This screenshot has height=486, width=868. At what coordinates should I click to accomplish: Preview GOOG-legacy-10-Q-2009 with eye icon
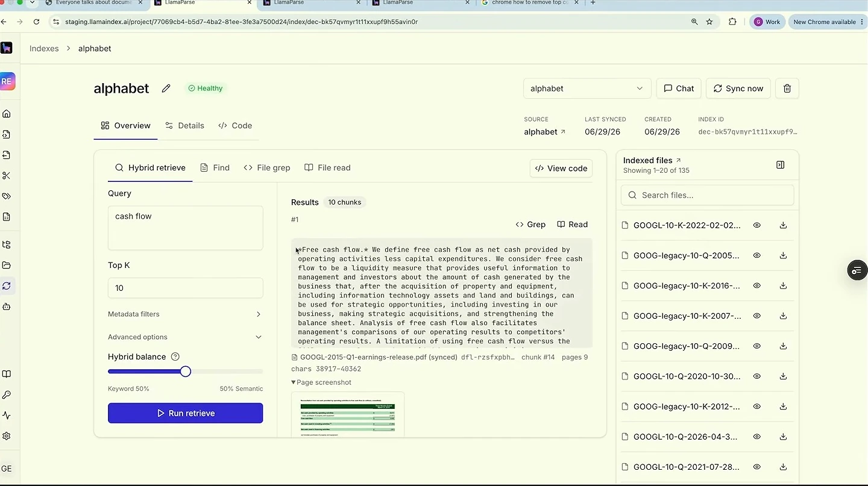pos(756,346)
